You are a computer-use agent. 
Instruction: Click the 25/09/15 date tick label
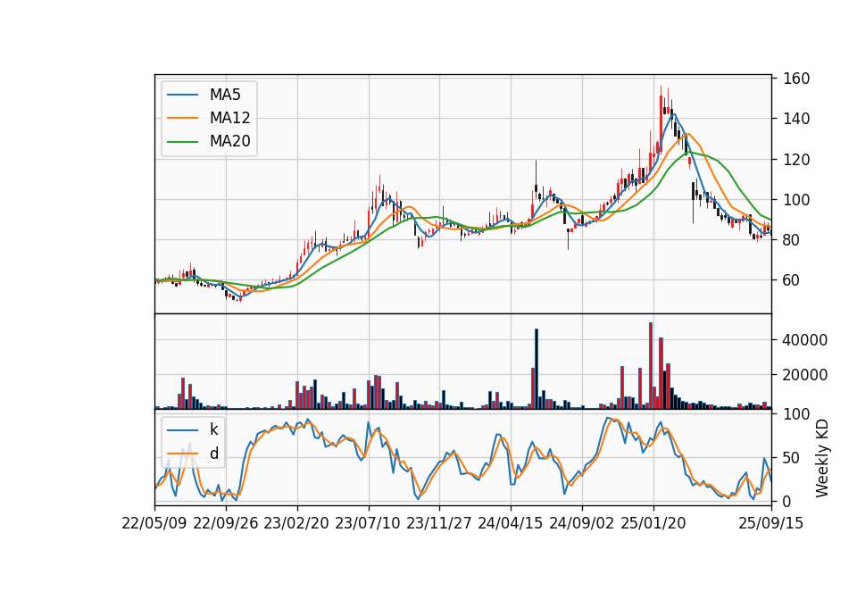771,523
